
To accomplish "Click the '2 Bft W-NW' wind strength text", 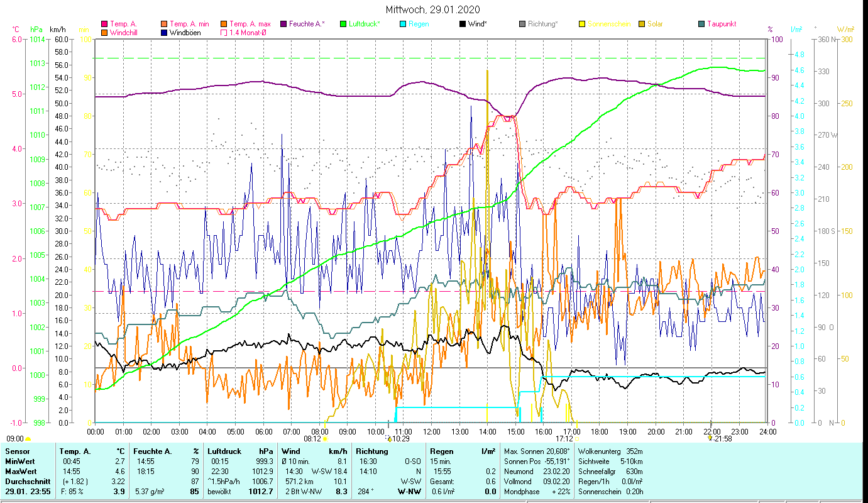I will pyautogui.click(x=302, y=492).
